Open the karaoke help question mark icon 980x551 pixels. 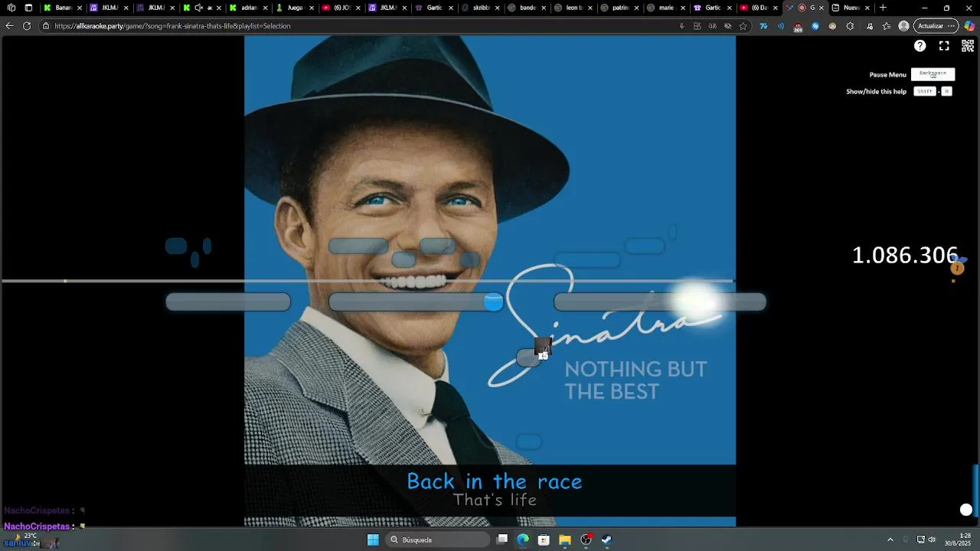[920, 46]
